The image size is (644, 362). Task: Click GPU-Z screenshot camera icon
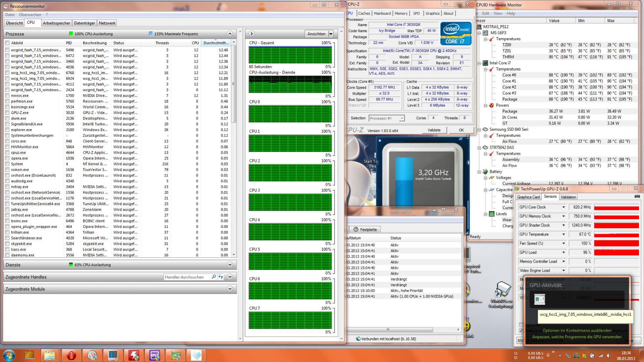point(637,197)
